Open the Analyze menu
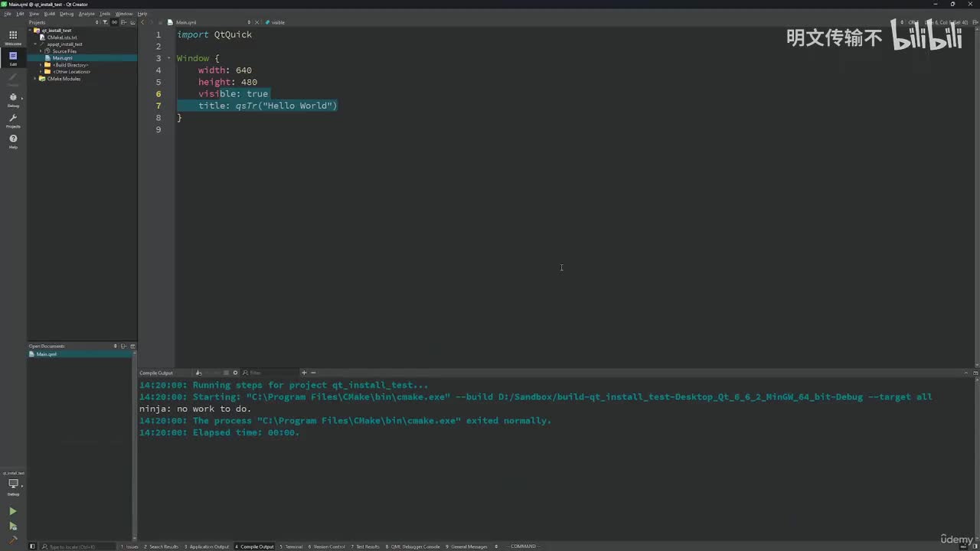The image size is (980, 551). (x=87, y=14)
